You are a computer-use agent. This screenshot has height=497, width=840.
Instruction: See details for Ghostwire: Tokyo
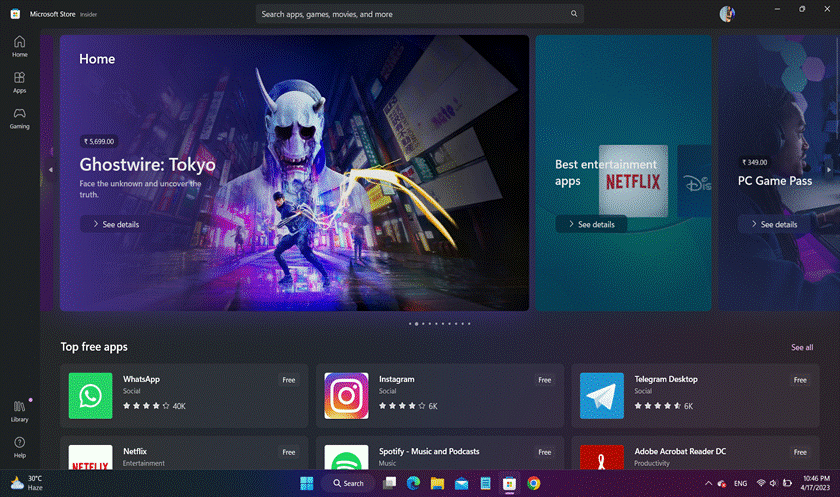pyautogui.click(x=117, y=224)
